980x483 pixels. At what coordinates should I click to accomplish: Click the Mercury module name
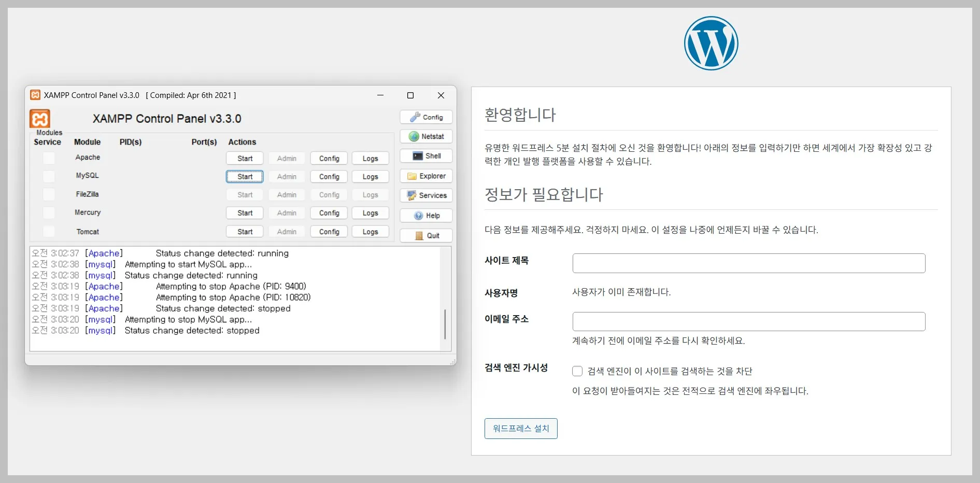pos(88,212)
